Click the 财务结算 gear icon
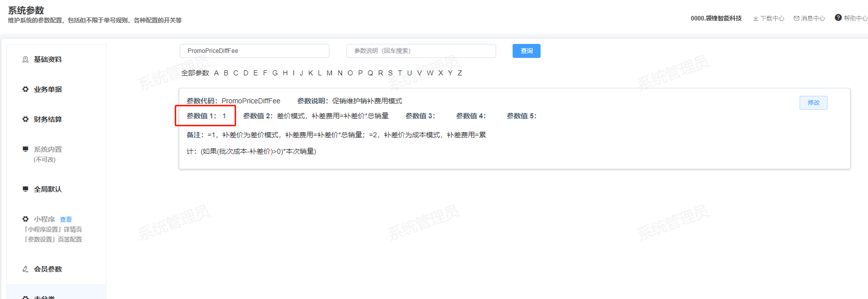 [x=25, y=119]
